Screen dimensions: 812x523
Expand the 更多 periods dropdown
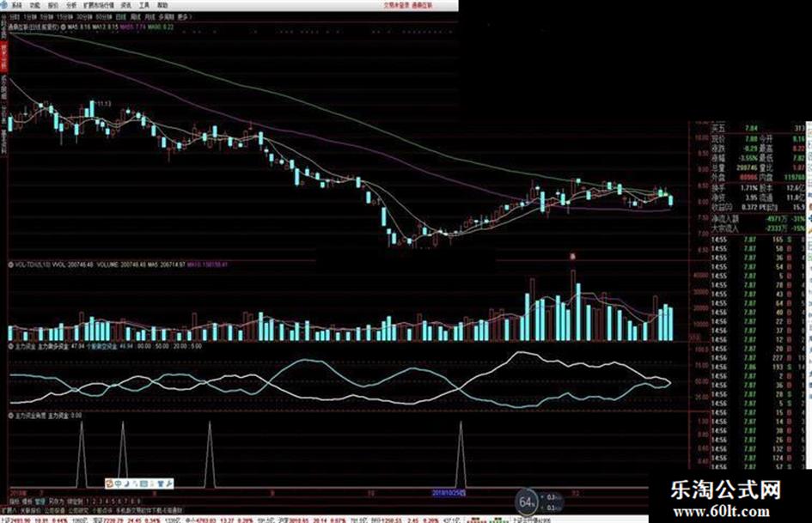(x=185, y=16)
